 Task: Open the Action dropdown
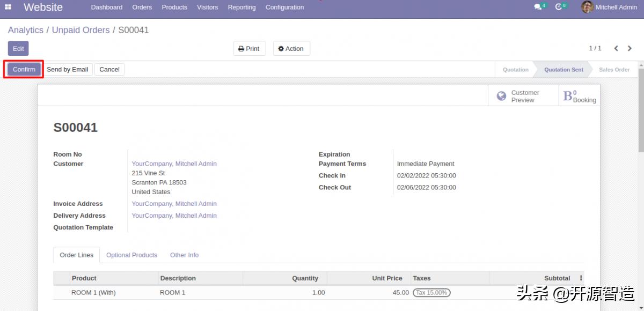click(x=291, y=49)
